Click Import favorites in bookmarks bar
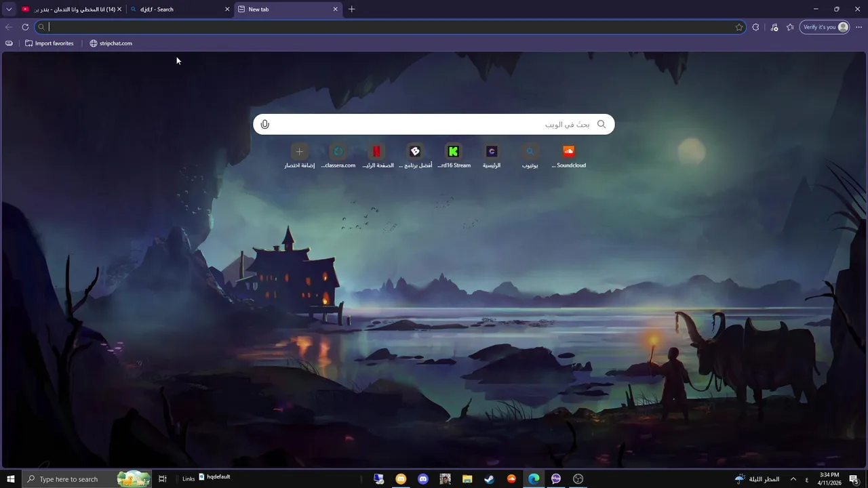The height and width of the screenshot is (488, 868). 50,43
